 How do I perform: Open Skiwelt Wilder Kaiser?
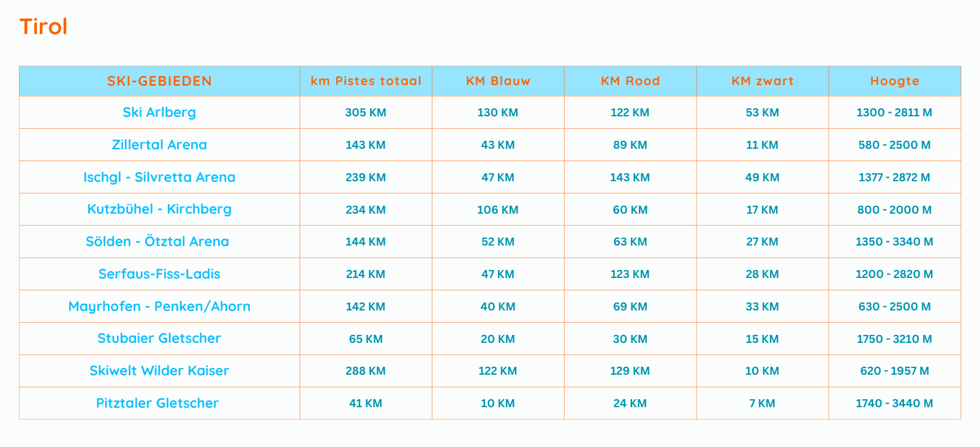[159, 371]
